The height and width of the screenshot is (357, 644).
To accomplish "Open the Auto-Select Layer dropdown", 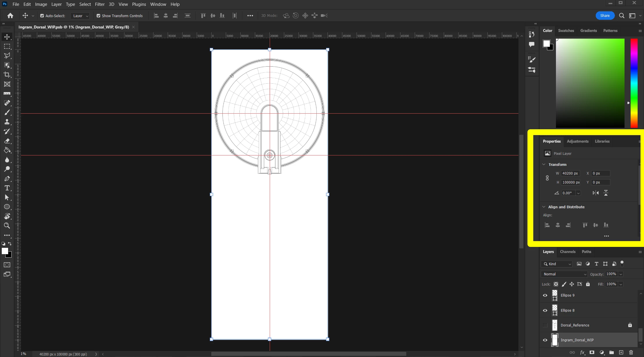I will (x=80, y=16).
